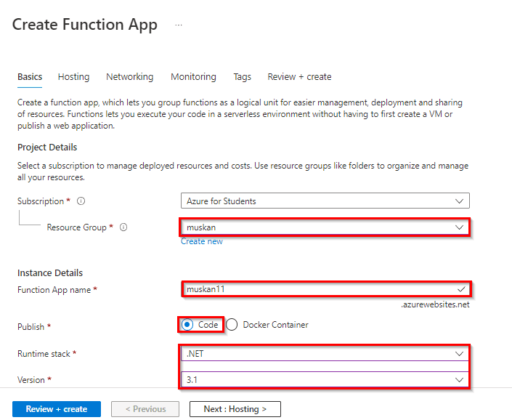The image size is (512, 420).
Task: Click the Create Function App page title
Action: point(84,25)
